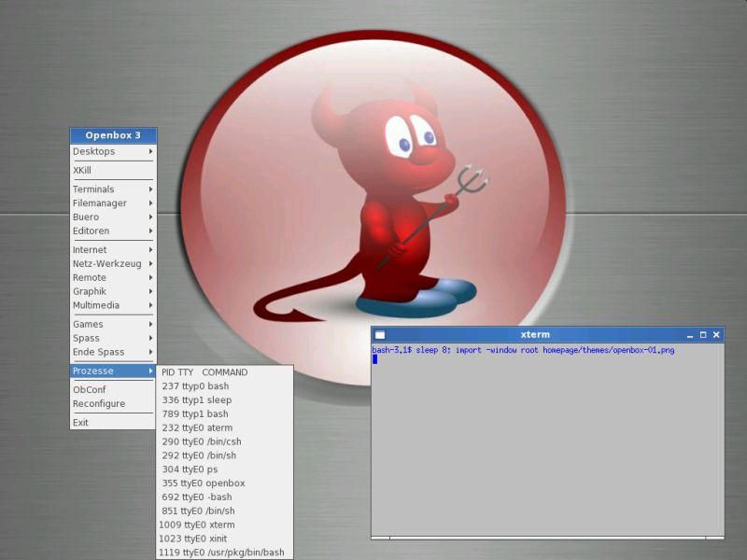This screenshot has height=560, width=747.
Task: Choose the Spass menu entry
Action: click(x=113, y=338)
